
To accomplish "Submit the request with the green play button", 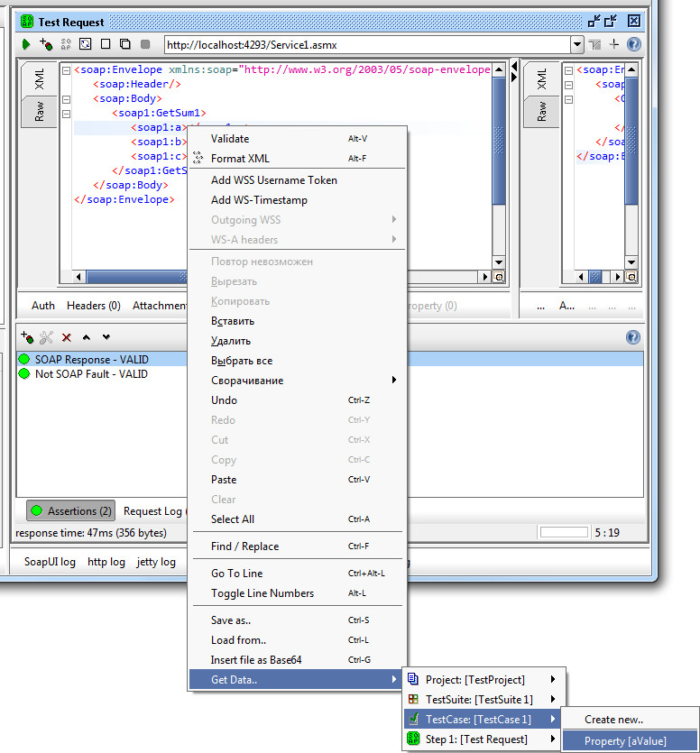I will coord(26,45).
